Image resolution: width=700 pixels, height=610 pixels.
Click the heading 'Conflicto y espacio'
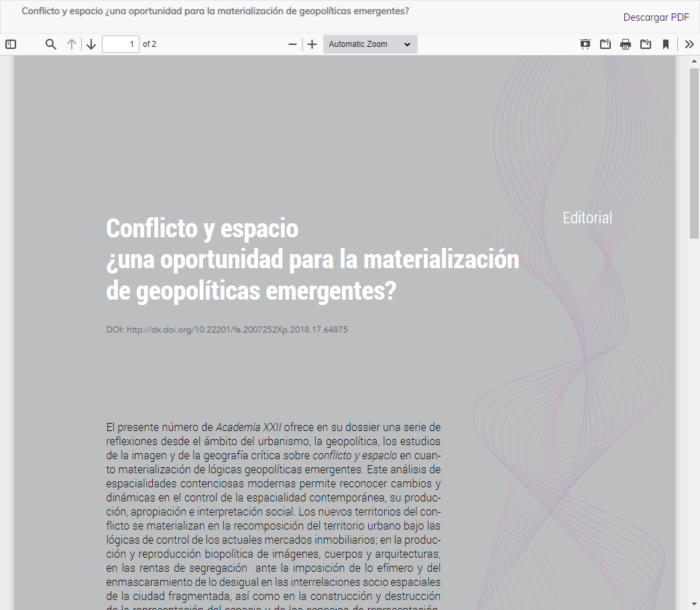click(202, 229)
